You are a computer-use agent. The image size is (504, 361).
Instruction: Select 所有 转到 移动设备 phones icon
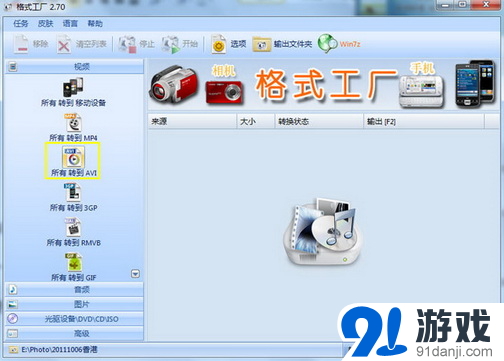click(73, 87)
